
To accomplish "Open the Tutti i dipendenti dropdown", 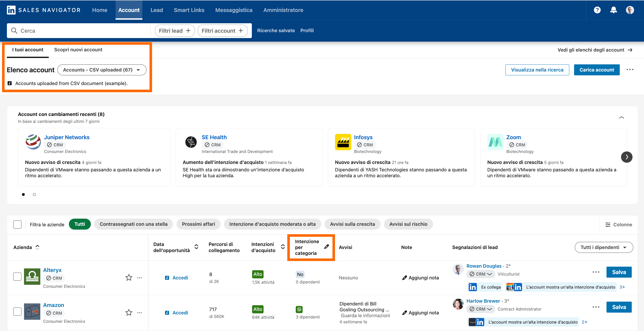I will pos(604,247).
